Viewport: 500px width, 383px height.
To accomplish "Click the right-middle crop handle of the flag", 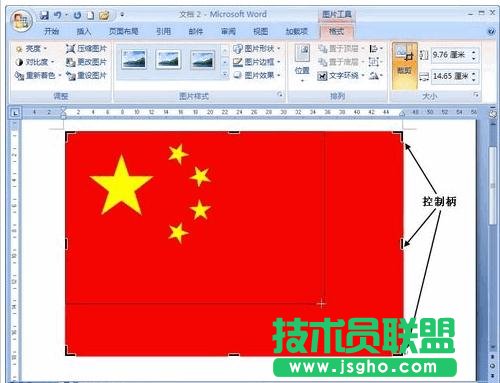I will (402, 244).
